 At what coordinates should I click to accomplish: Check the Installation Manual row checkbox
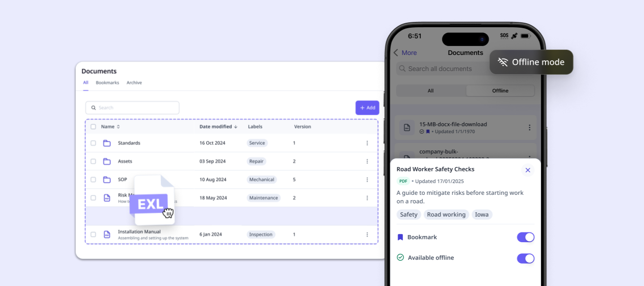tap(93, 234)
